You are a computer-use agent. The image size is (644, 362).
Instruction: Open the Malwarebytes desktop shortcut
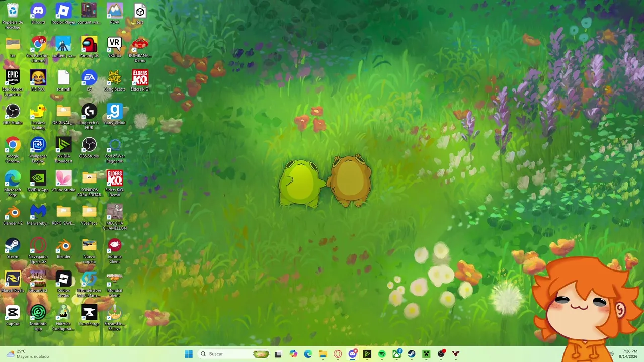pos(38,215)
